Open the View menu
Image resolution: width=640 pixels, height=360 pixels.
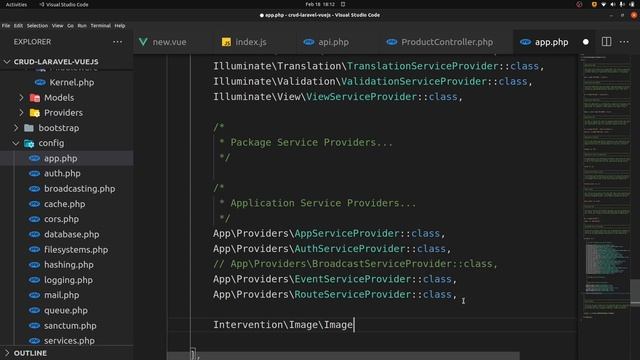[x=58, y=26]
